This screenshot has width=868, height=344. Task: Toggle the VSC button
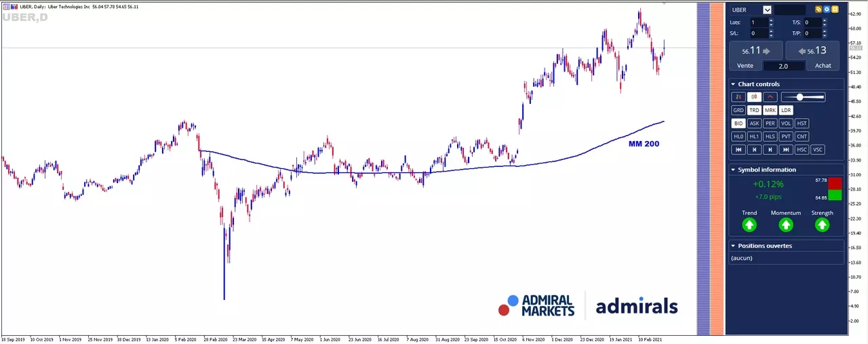coord(818,149)
